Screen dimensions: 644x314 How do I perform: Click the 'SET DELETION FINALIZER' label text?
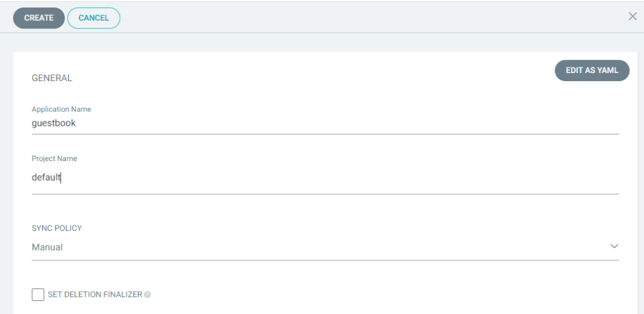coord(95,294)
